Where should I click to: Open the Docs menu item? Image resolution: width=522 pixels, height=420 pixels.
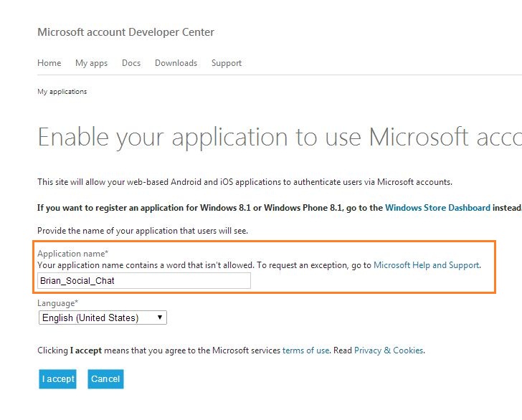131,63
